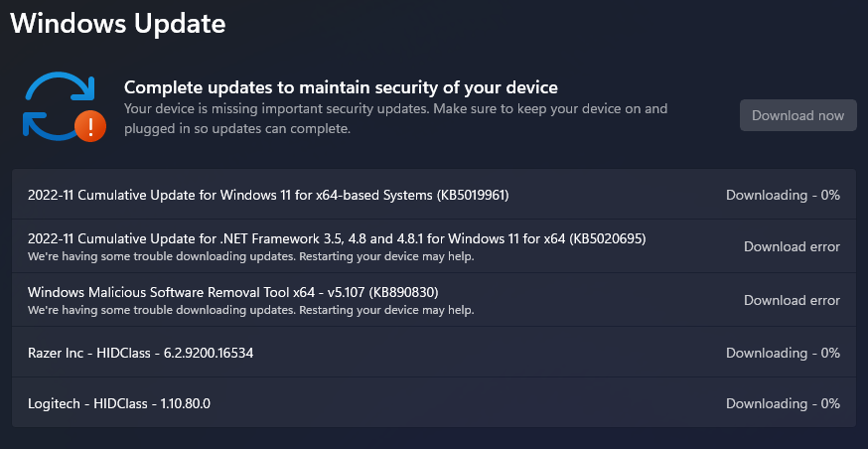This screenshot has width=868, height=449.
Task: Select the Windows Malicious Software Removal Tool entry
Action: pos(233,292)
